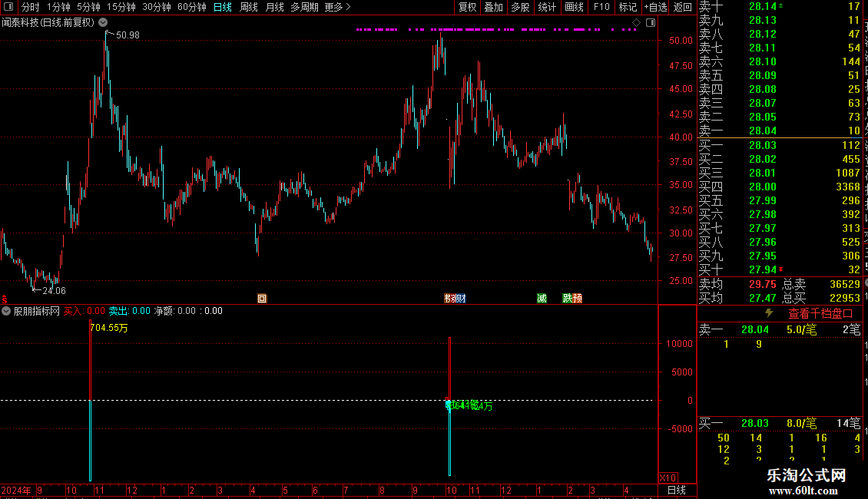The image size is (868, 499).
Task: Switch to 日线 daily chart
Action: tap(223, 7)
